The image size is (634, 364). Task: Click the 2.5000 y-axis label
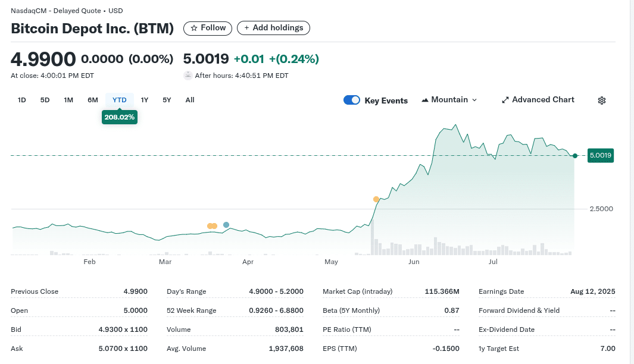601,209
